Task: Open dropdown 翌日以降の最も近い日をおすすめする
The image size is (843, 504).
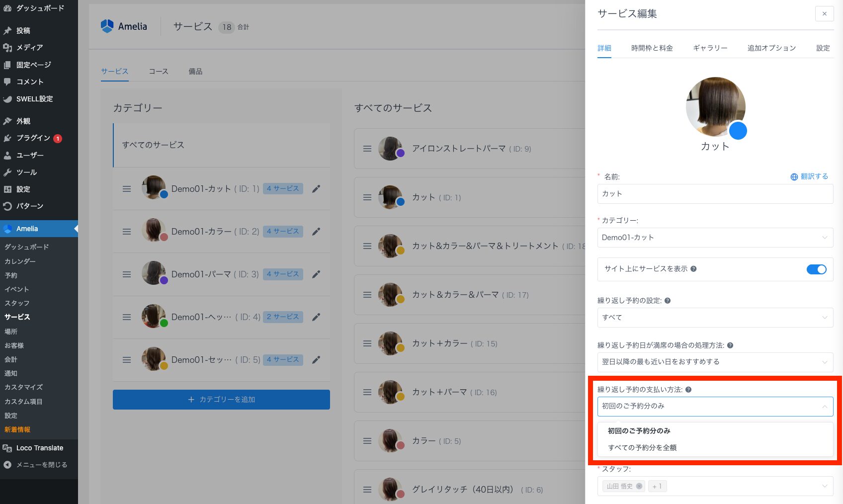Action: pyautogui.click(x=715, y=362)
